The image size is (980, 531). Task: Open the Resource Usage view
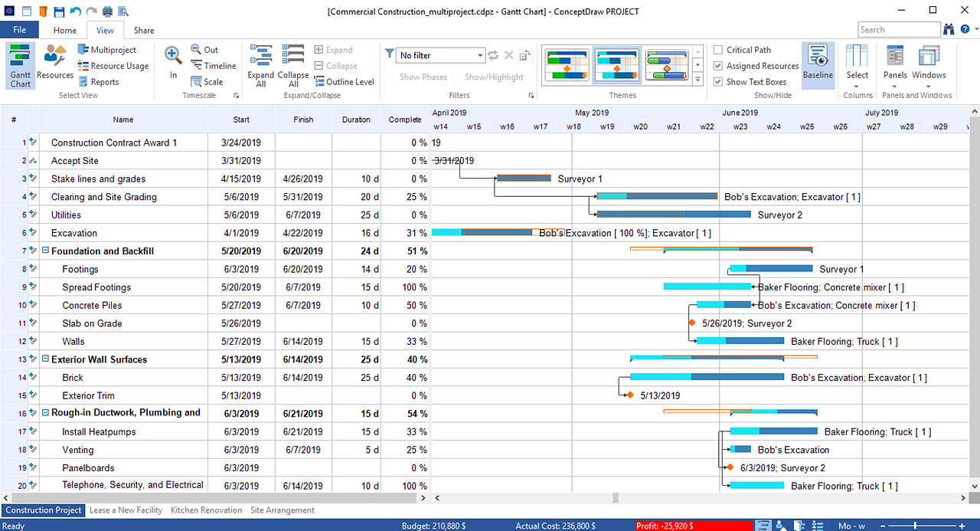click(113, 66)
